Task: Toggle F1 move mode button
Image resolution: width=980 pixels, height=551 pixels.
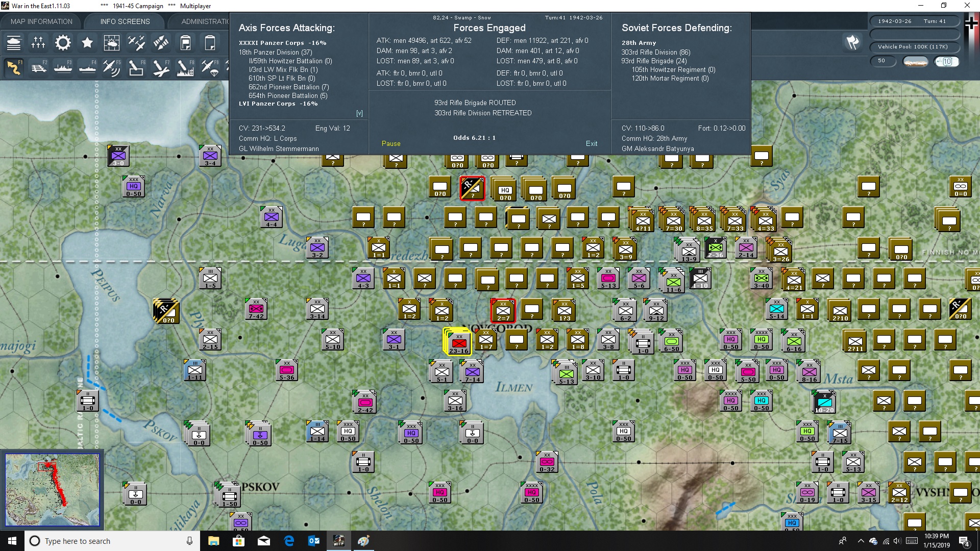Action: [14, 67]
